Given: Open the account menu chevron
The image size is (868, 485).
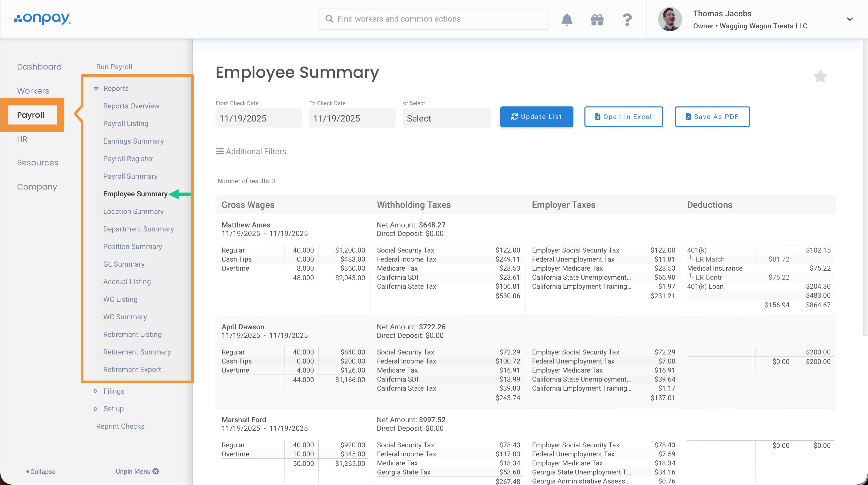Looking at the screenshot, I should click(849, 19).
